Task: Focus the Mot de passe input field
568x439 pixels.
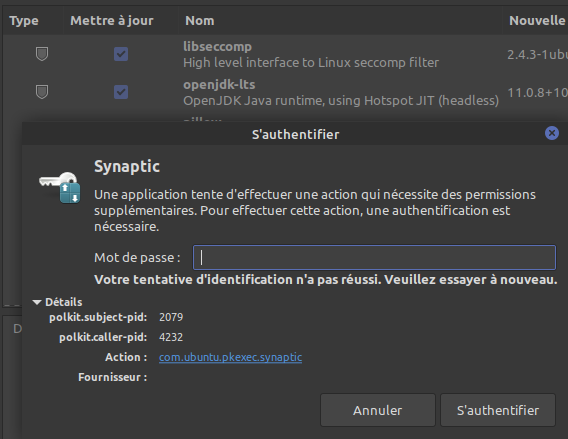Action: click(374, 258)
